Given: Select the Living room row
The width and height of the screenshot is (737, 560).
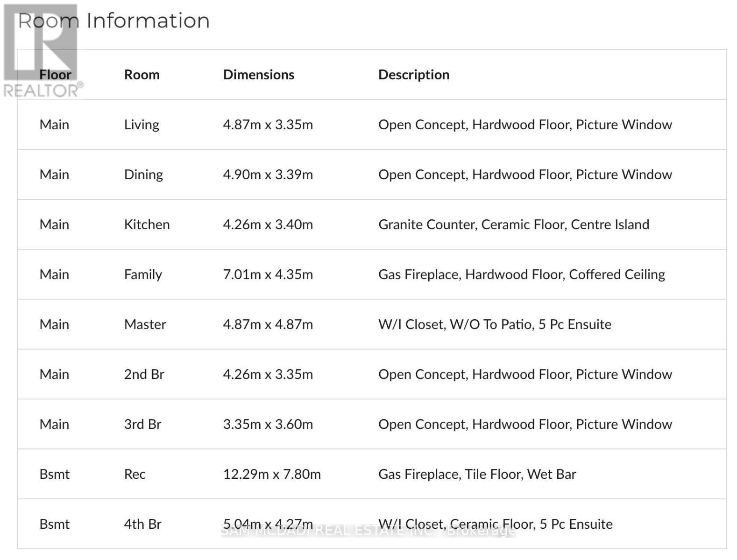Looking at the screenshot, I should 372,125.
